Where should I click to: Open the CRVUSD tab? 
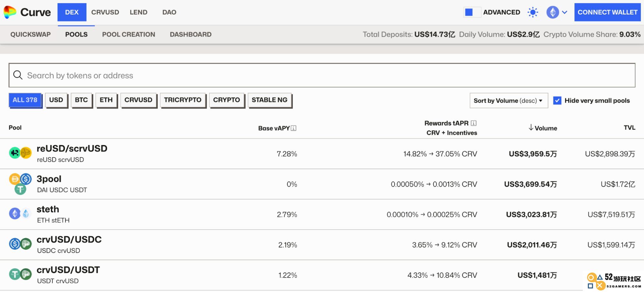[x=105, y=12]
